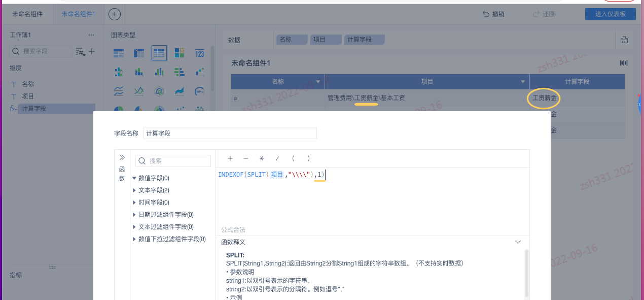This screenshot has width=644, height=300.
Task: Switch to the 未命名组件 tab
Action: pos(27,14)
